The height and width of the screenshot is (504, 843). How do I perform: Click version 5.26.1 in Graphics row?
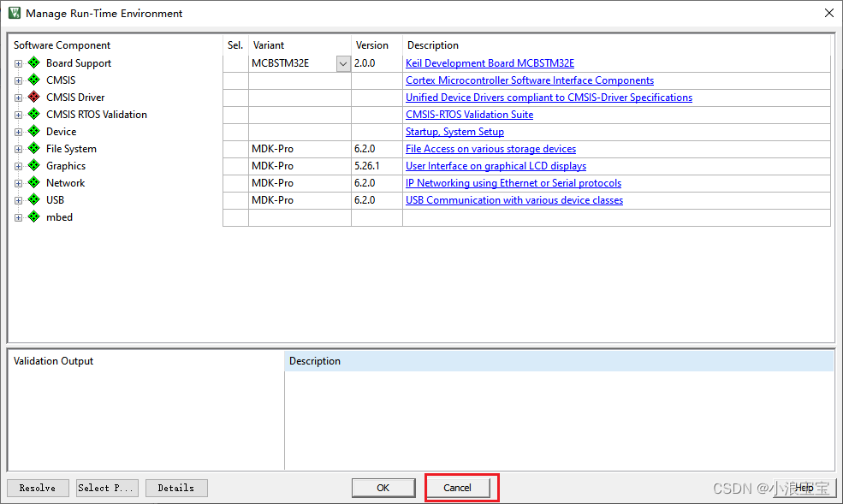[x=367, y=166]
